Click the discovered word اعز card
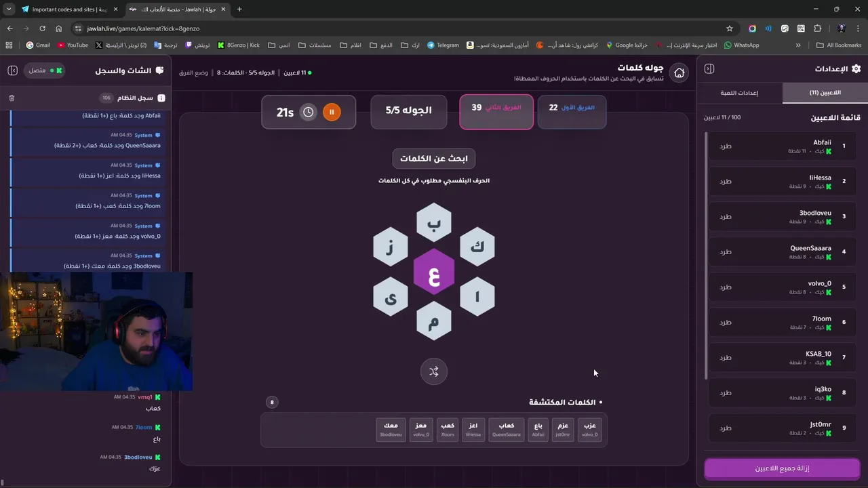This screenshot has width=868, height=488. coord(473,430)
